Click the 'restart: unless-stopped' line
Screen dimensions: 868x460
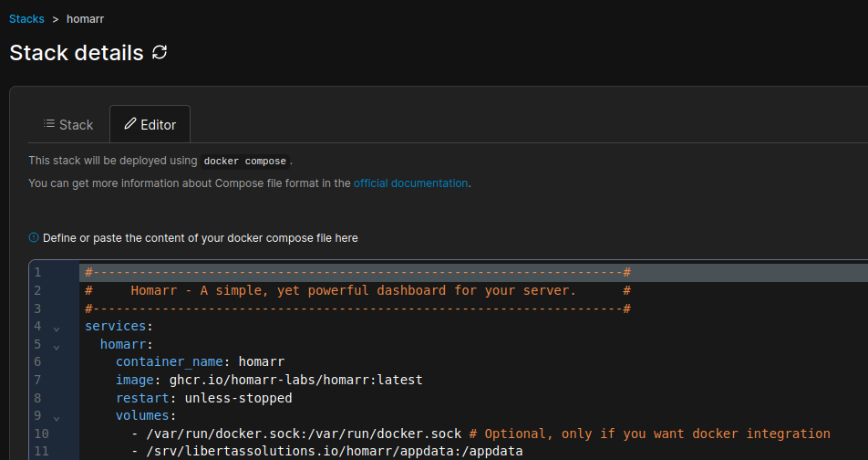(203, 398)
